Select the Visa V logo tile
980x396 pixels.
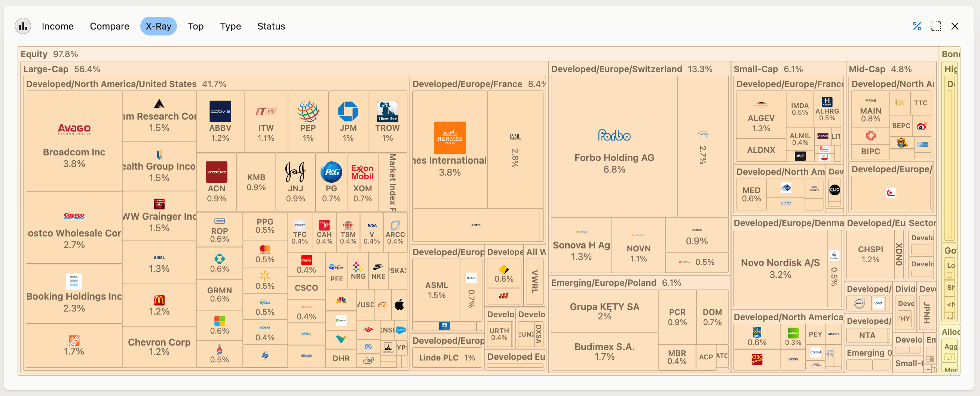pos(372,232)
